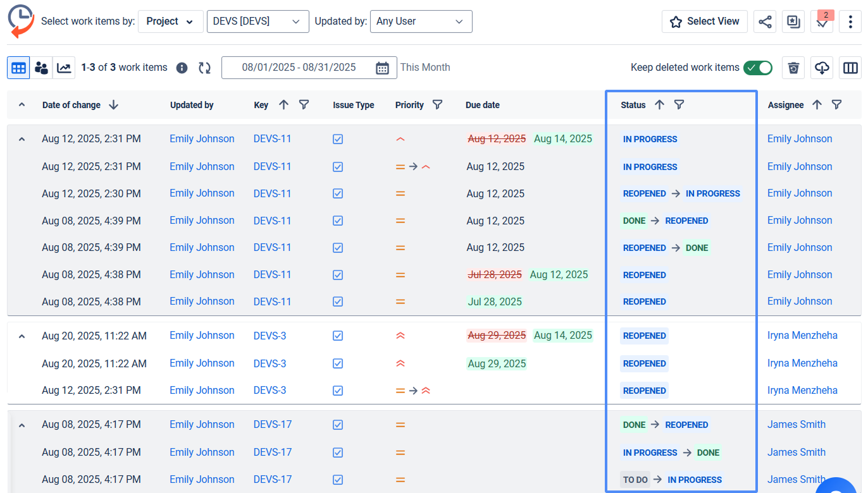Click the This Month label

[x=425, y=67]
